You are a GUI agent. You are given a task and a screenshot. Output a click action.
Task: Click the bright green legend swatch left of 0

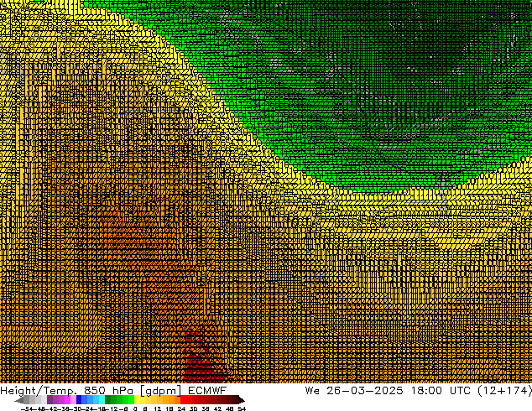131,399
